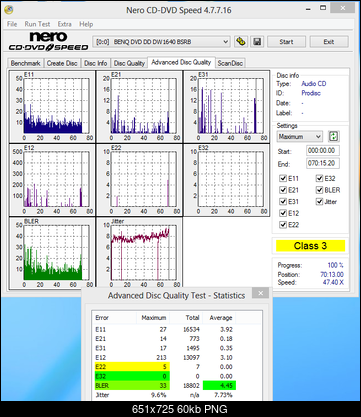Toggle the E32 checkbox

[319, 178]
